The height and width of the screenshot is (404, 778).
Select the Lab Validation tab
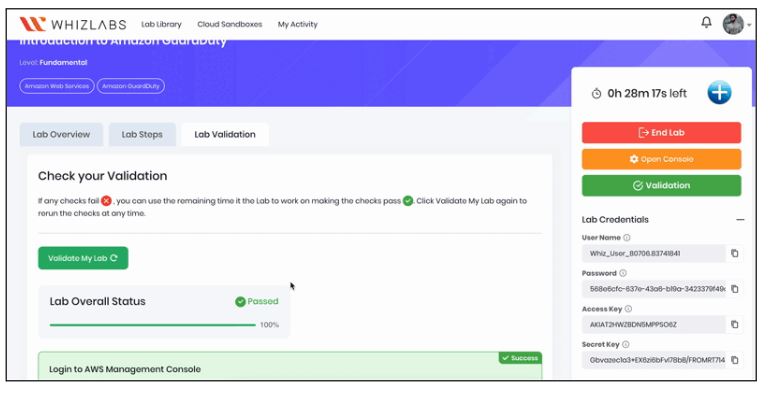[225, 135]
